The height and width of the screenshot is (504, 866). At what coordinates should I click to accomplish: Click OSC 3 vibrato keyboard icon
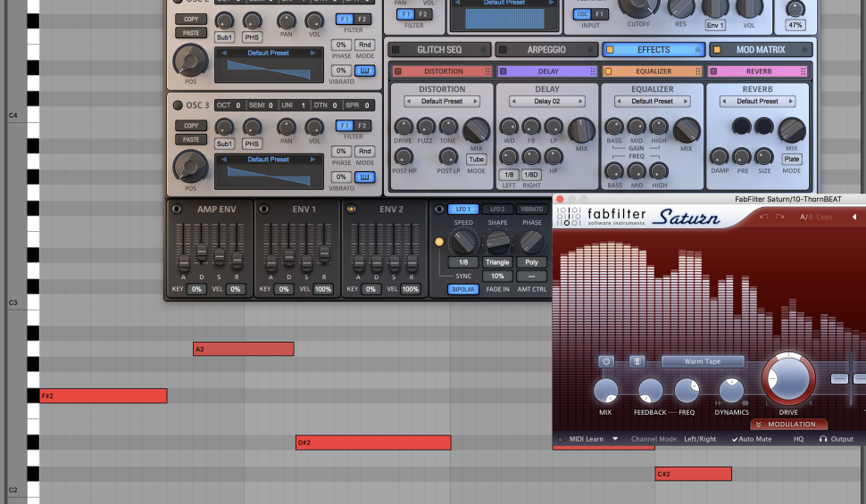pyautogui.click(x=364, y=177)
